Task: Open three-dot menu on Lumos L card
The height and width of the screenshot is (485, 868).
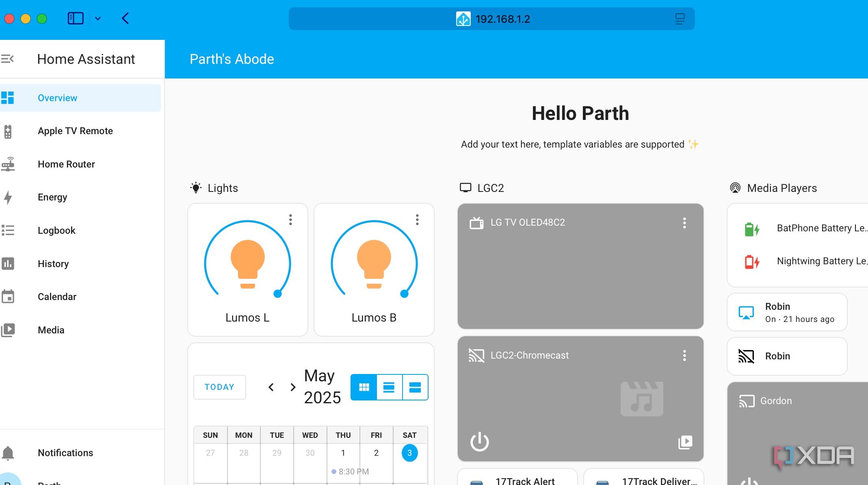Action: pyautogui.click(x=290, y=220)
